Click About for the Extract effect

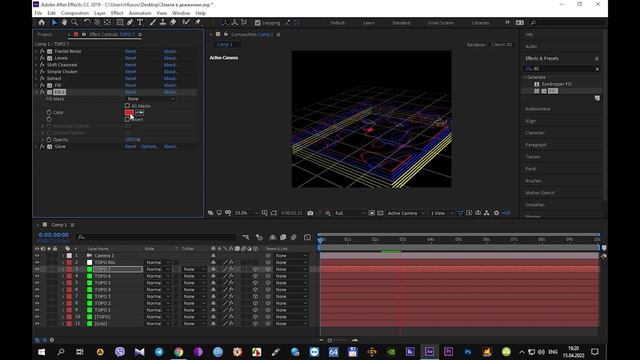pos(170,78)
